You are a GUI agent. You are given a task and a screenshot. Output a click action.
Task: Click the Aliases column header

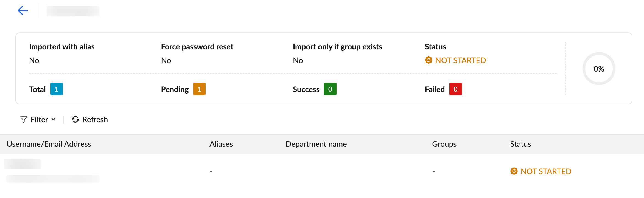point(221,144)
